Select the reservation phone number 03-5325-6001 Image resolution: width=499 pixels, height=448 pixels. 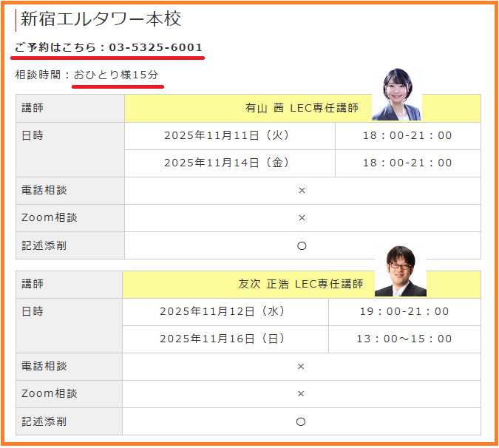156,47
